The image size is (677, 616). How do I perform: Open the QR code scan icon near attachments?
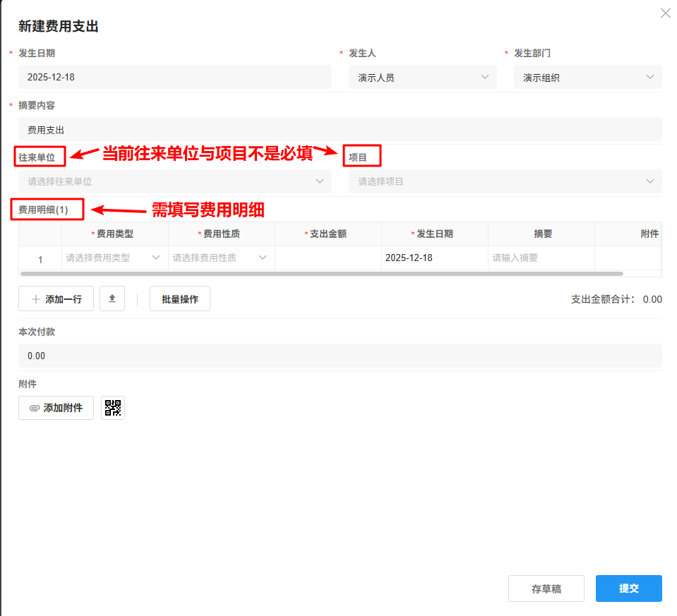(112, 408)
